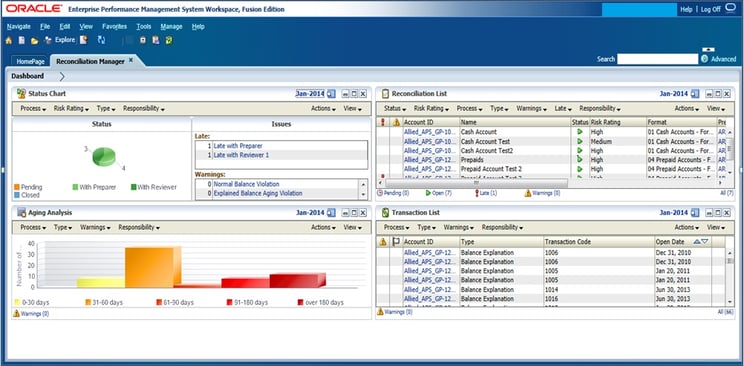Screen dimensions: 744x366
Task: Expand Risk Rating dropdown in Status Chart
Action: (71, 109)
